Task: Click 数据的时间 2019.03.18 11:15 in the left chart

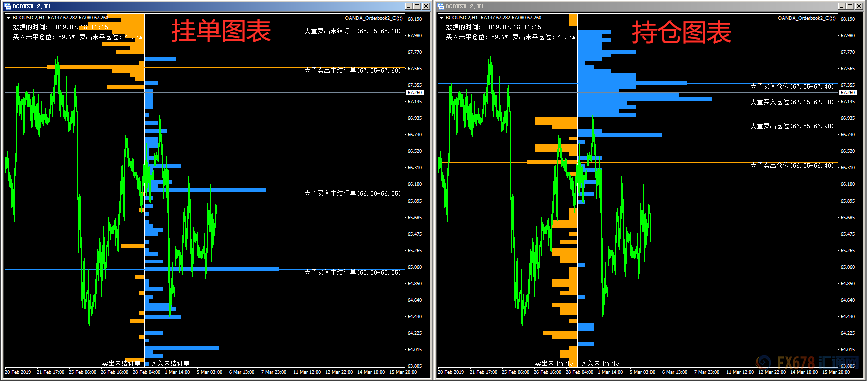Action: [60, 27]
